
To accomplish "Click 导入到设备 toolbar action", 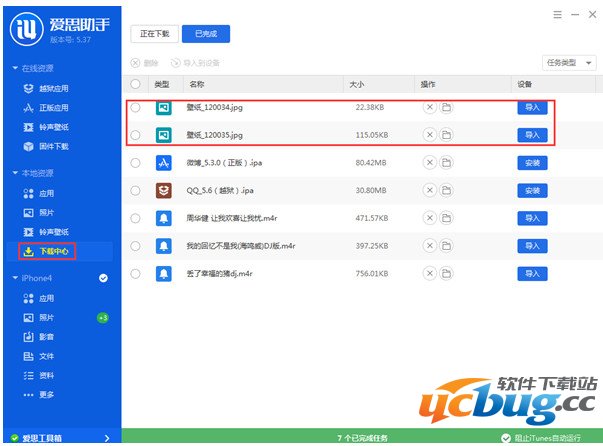I will click(x=195, y=63).
